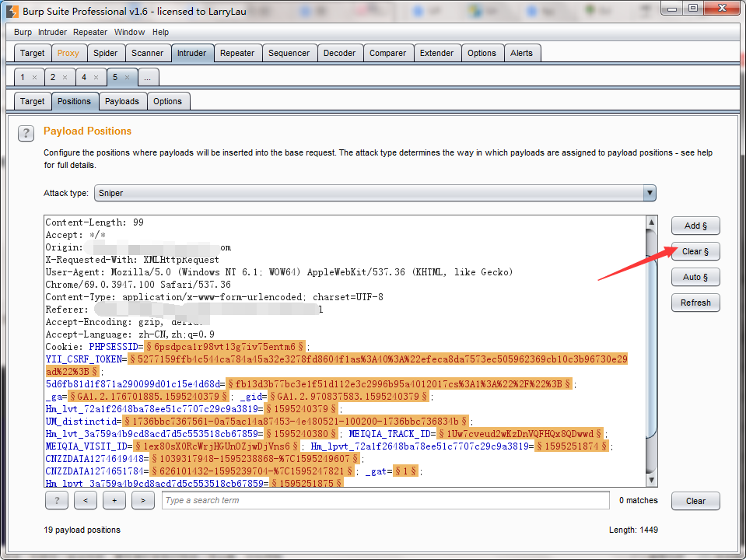The width and height of the screenshot is (746, 560).
Task: Switch to the Spider tab
Action: [x=106, y=54]
